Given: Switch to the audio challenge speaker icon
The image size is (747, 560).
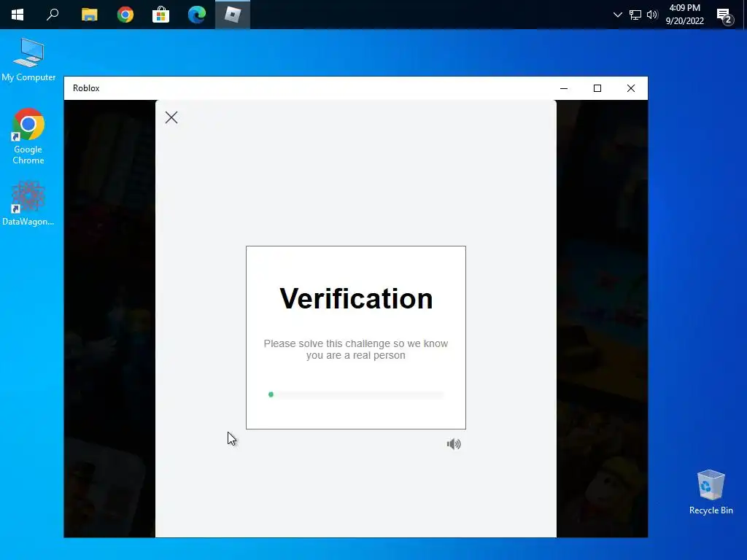Looking at the screenshot, I should pos(454,444).
